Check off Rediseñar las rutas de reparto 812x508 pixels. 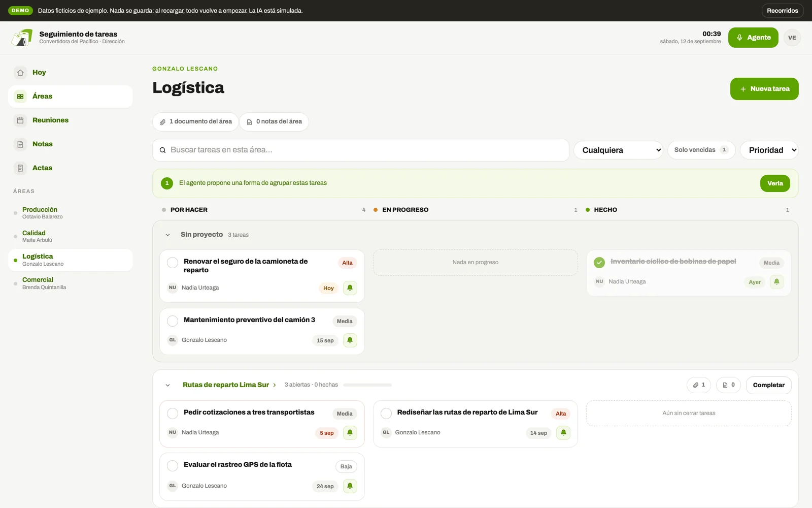[x=386, y=414]
